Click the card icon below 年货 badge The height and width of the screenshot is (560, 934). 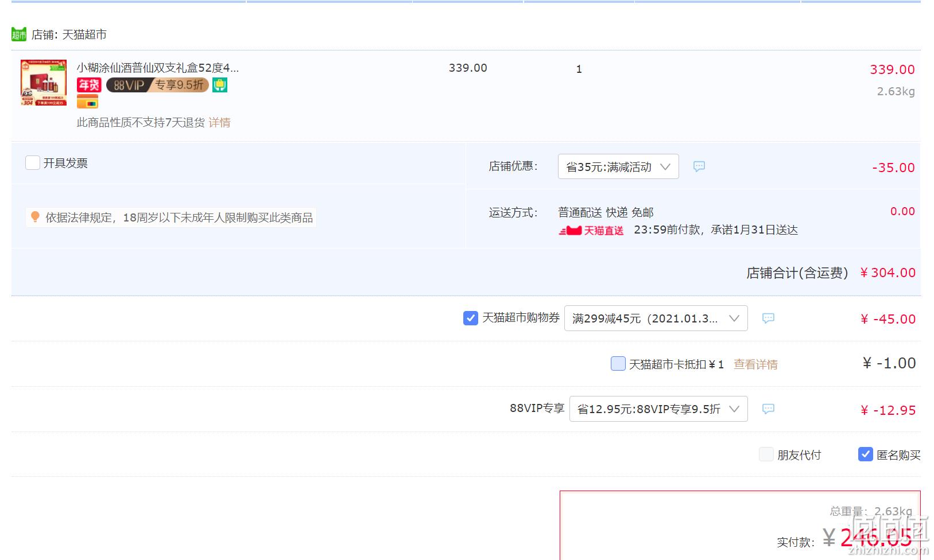pos(87,102)
